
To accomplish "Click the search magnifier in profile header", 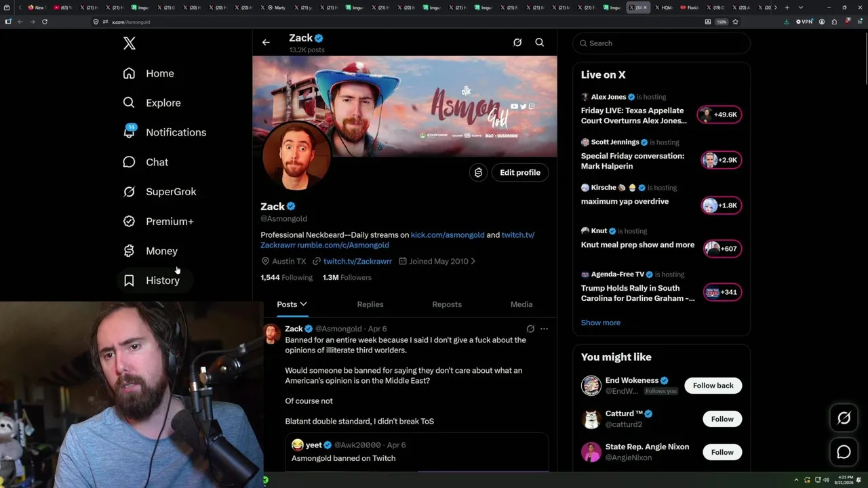I will pyautogui.click(x=540, y=43).
